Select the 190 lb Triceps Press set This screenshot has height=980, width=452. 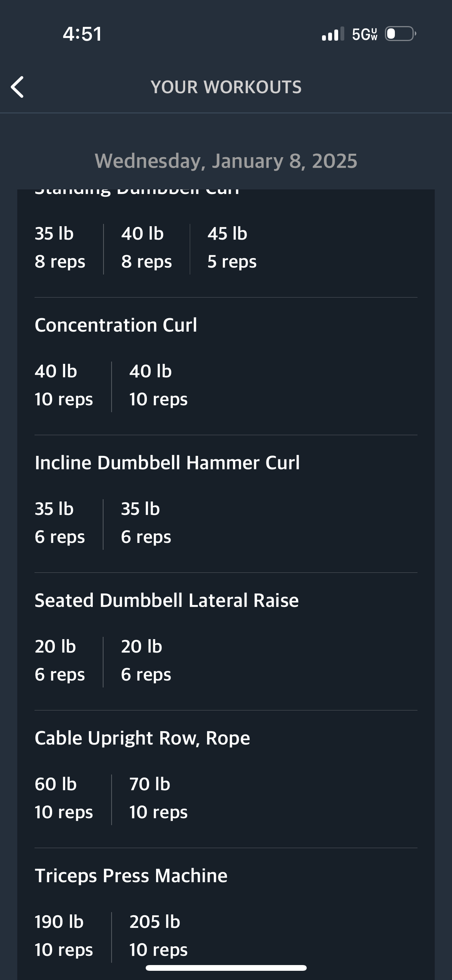(64, 936)
